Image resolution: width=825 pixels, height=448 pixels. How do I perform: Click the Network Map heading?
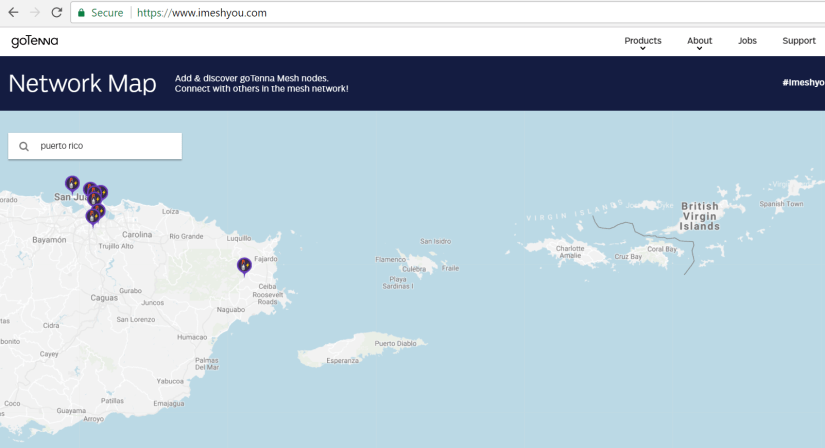click(x=82, y=84)
